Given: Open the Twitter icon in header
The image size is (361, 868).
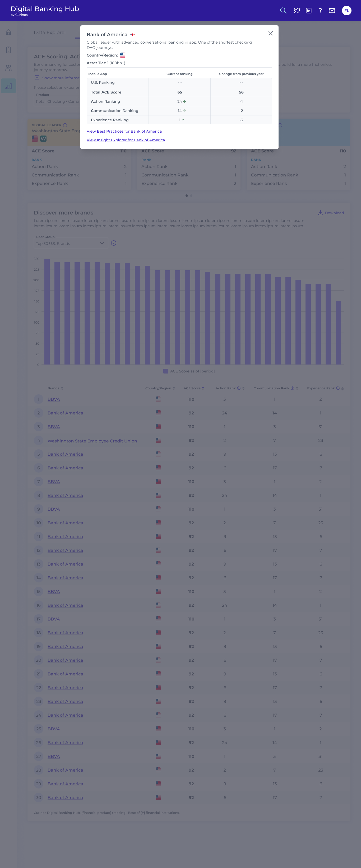Looking at the screenshot, I should [297, 11].
